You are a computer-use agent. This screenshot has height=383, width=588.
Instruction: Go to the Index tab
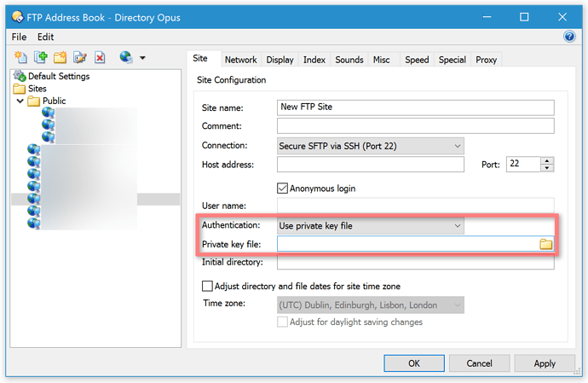[x=314, y=60]
